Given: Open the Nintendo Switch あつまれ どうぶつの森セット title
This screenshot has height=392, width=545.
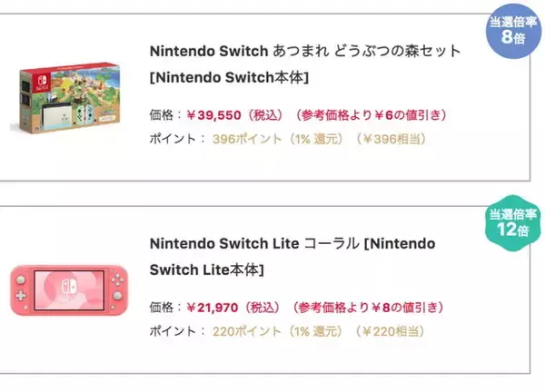Looking at the screenshot, I should point(304,52).
